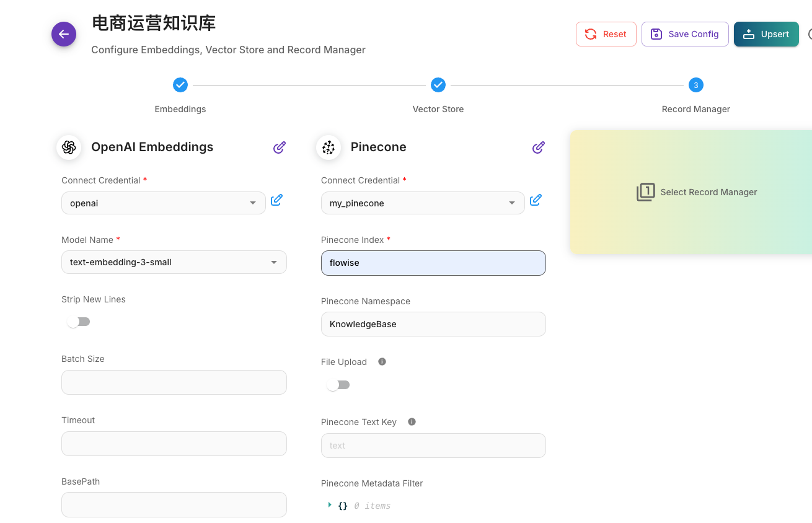Expand the Pinecone Metadata Filter JSON items
The image size is (812, 523).
tap(330, 505)
